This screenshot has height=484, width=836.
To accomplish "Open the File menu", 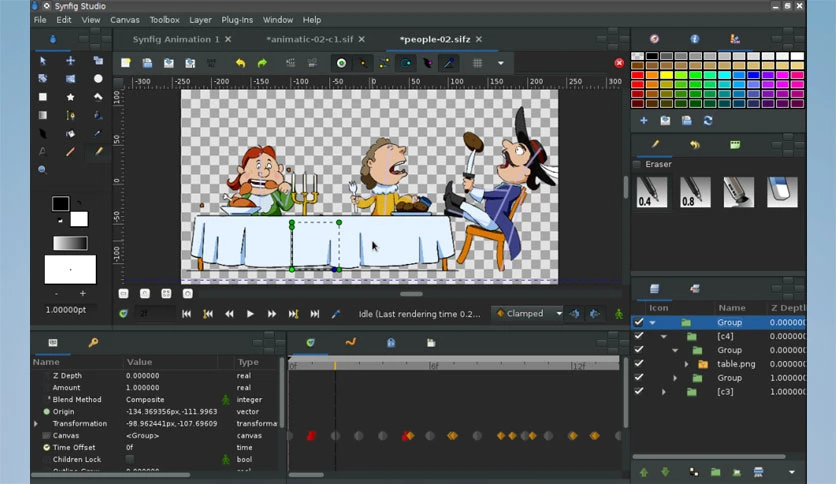I will (40, 20).
